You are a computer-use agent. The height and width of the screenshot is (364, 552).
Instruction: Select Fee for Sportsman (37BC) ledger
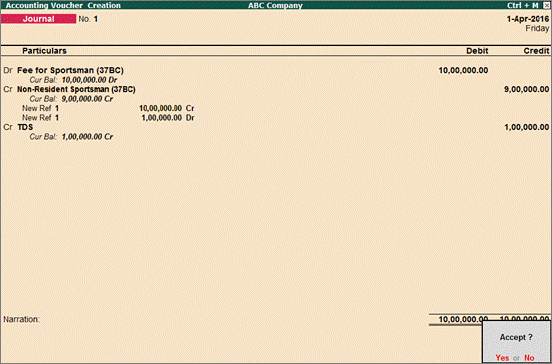point(70,70)
